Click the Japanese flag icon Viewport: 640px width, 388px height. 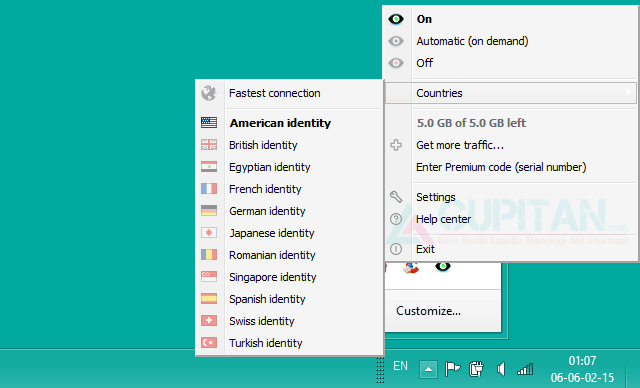pyautogui.click(x=209, y=233)
